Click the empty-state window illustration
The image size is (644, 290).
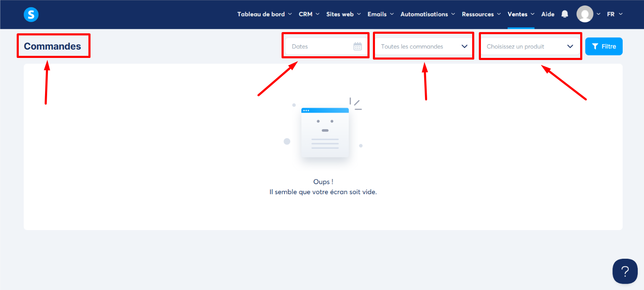pos(325,132)
